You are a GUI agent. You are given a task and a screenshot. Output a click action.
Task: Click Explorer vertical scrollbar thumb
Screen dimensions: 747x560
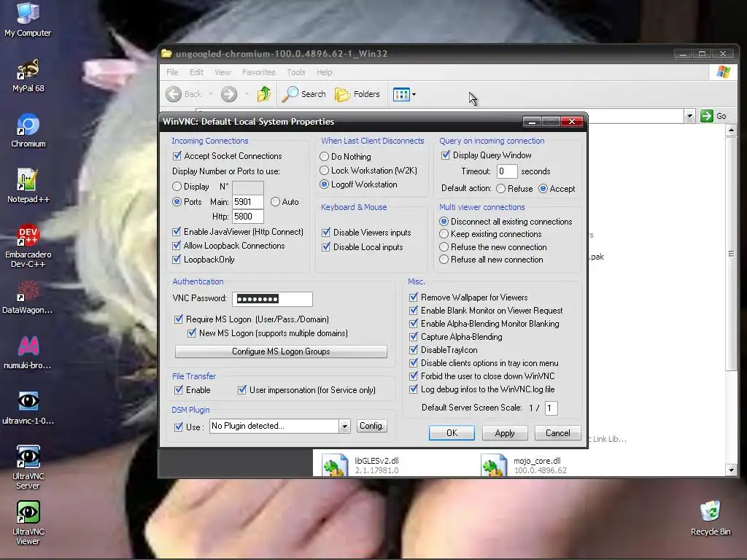tap(731, 254)
